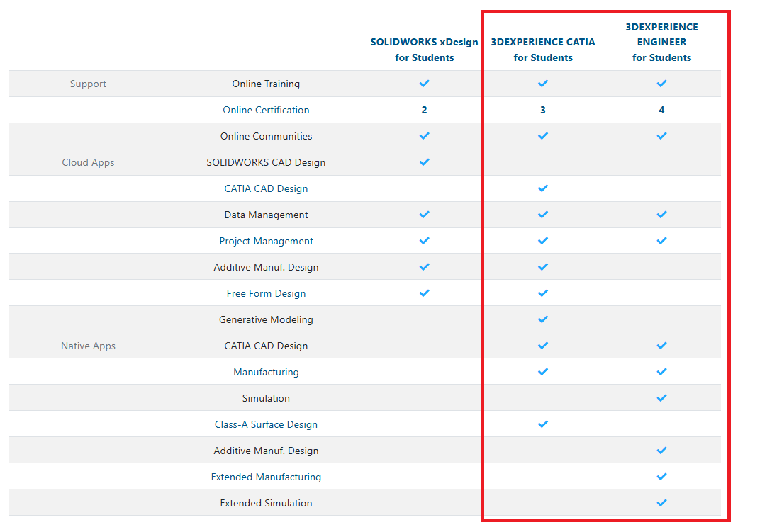Click the Class-A Surface Design link
This screenshot has width=772, height=532.
click(x=266, y=424)
